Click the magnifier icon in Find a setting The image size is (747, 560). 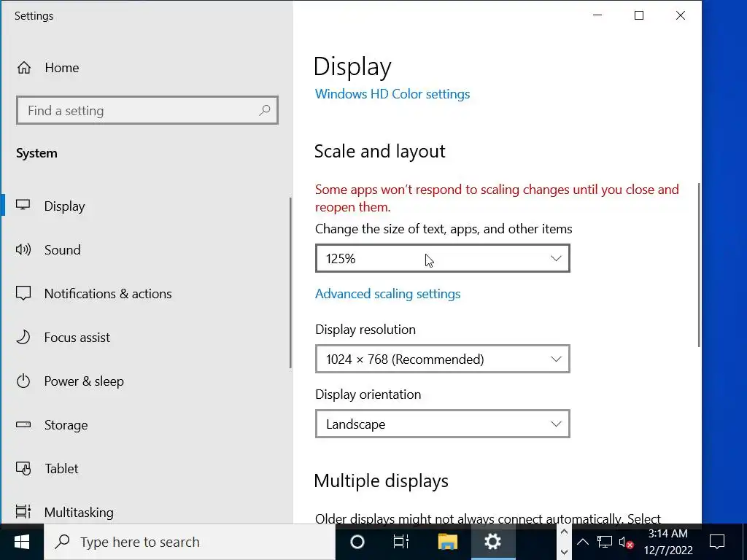point(264,111)
